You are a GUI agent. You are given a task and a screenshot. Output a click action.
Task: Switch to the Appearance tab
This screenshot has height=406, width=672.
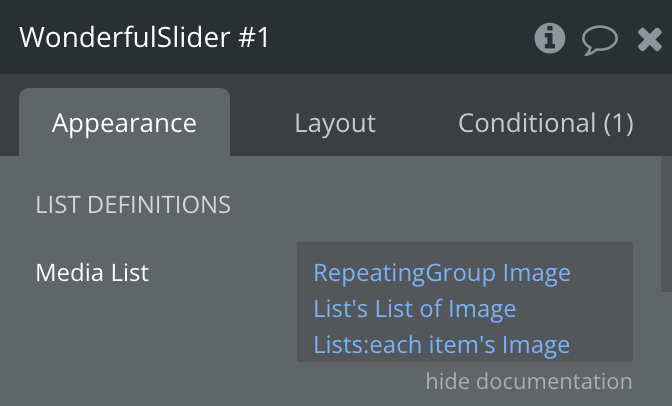pos(124,123)
